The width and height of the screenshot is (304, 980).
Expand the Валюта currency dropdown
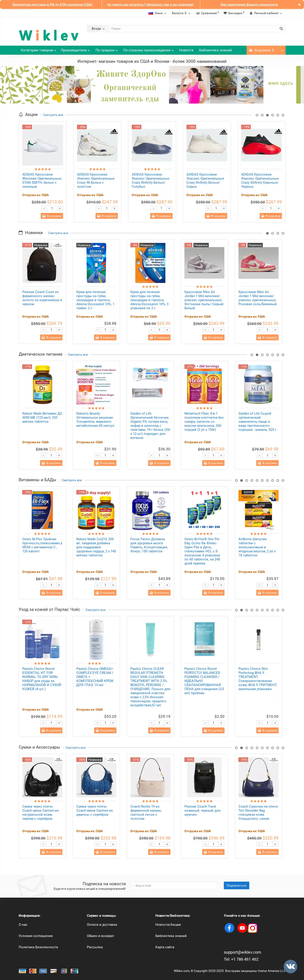pyautogui.click(x=181, y=13)
